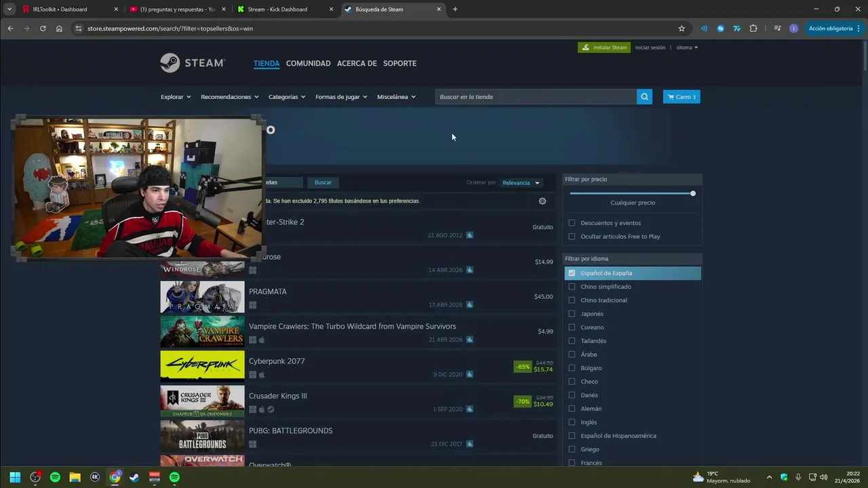The image size is (868, 488).
Task: Click the microphone icon in system tray
Action: (798, 477)
